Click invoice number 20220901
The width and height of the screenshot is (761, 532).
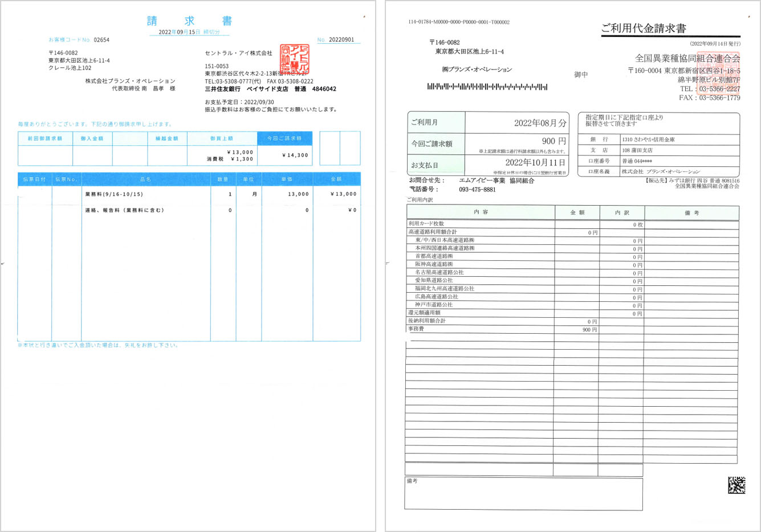point(341,40)
